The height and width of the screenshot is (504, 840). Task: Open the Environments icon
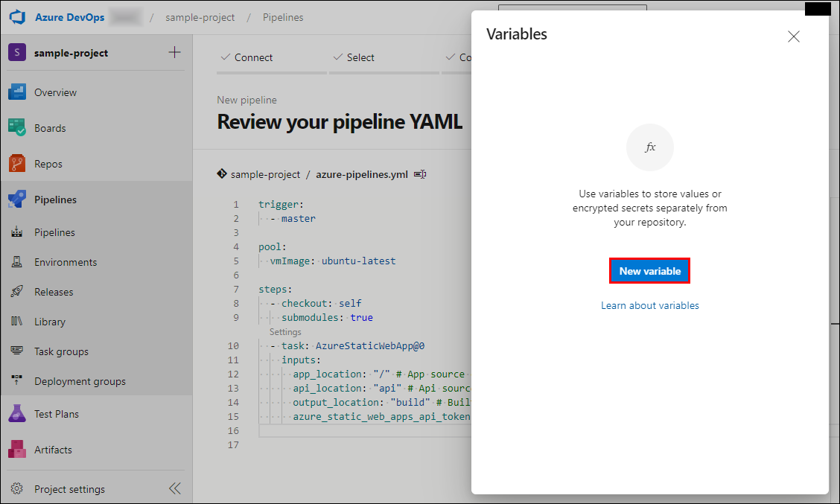(17, 262)
